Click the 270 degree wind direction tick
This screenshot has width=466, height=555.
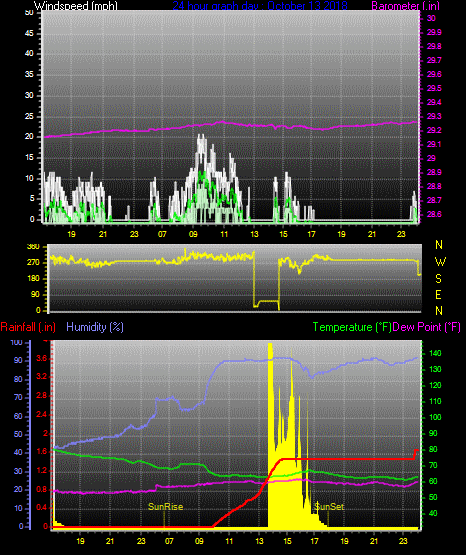coord(33,263)
